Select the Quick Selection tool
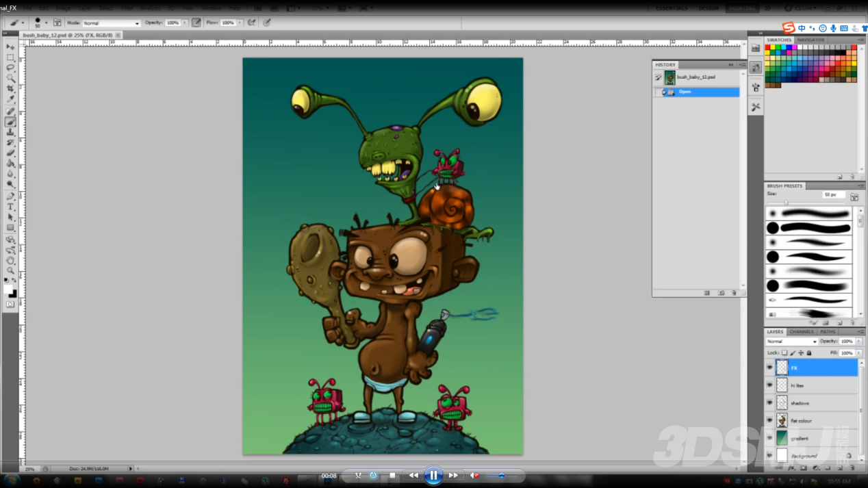868x488 pixels. point(10,79)
